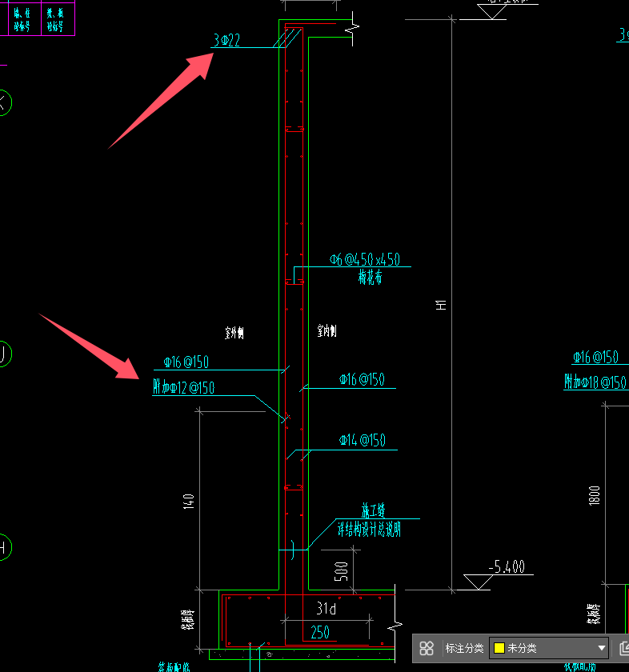The image size is (629, 672).
Task: Click the 梅花布 text below Φ6@450x450
Action: (x=370, y=277)
